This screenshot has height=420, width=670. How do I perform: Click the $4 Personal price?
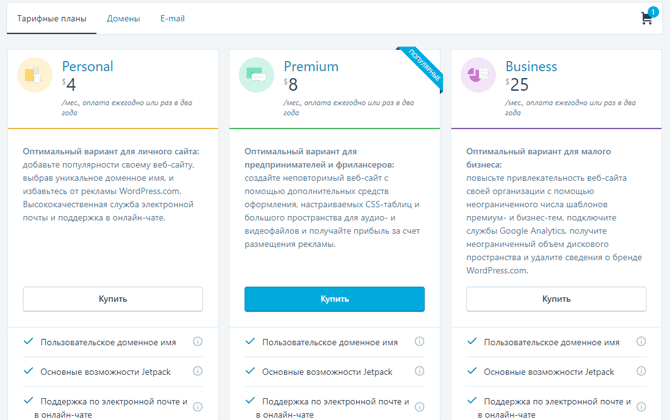(x=69, y=85)
